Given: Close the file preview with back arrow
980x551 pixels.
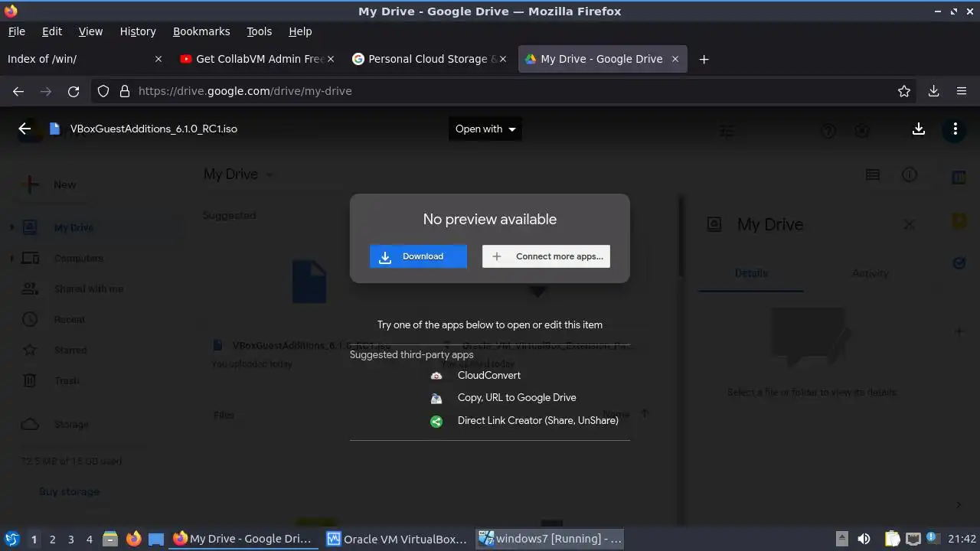Looking at the screenshot, I should 24,129.
